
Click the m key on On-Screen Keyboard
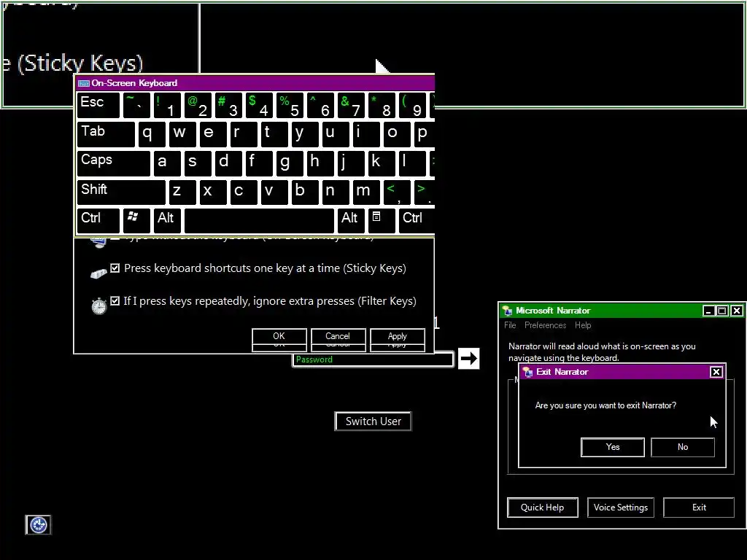coord(366,192)
